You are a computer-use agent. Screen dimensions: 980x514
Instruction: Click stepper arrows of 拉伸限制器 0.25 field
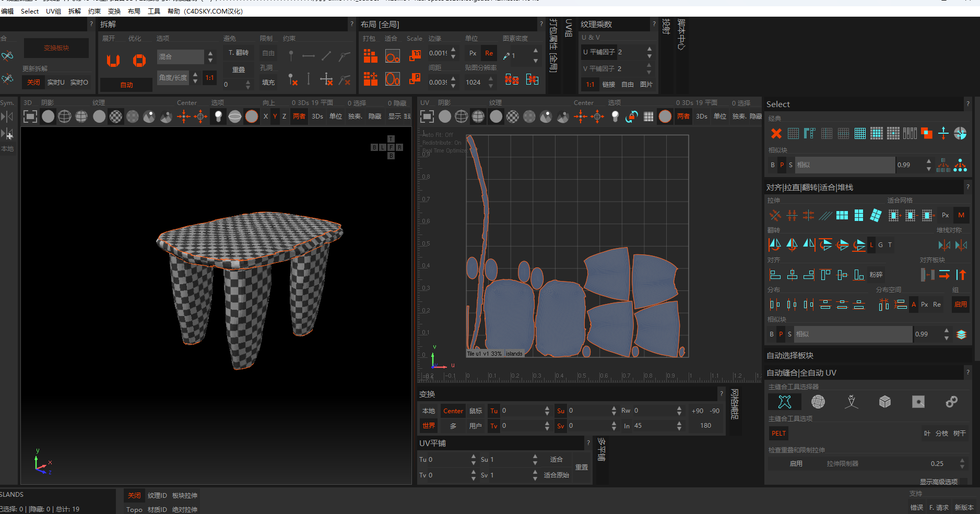[962, 463]
